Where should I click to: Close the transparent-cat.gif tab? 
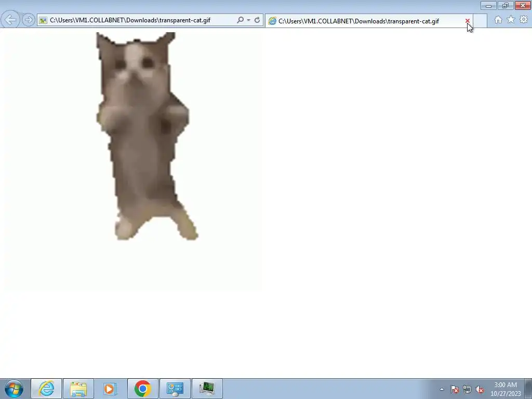coord(468,21)
